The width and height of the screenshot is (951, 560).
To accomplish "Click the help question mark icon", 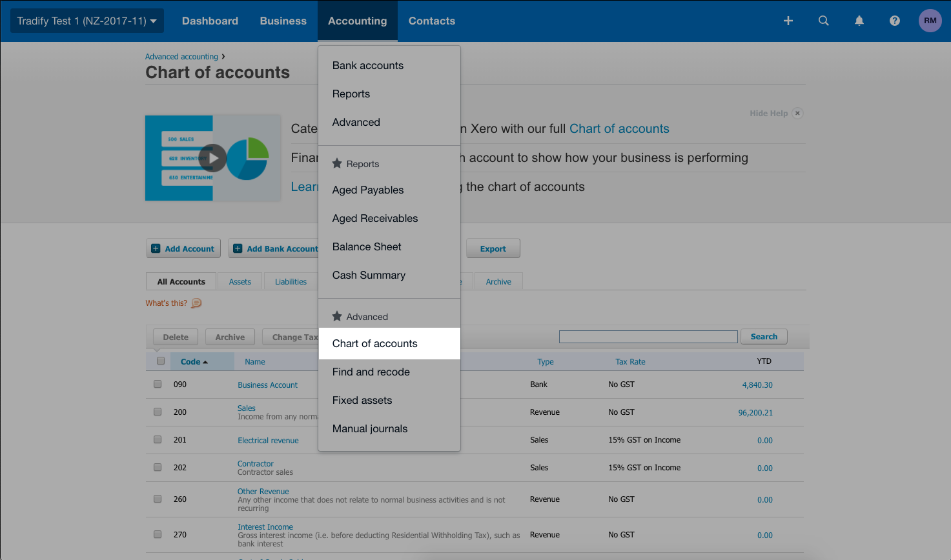I will (894, 21).
